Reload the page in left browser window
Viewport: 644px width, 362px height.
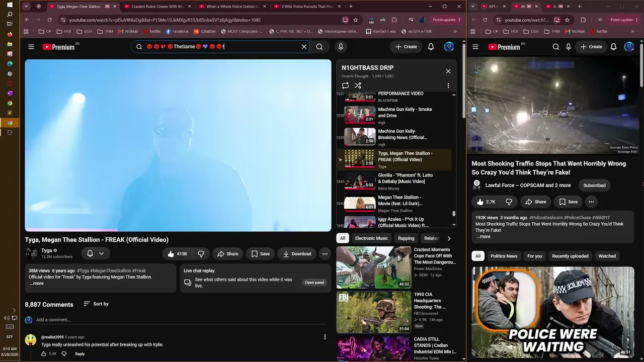coord(49,20)
